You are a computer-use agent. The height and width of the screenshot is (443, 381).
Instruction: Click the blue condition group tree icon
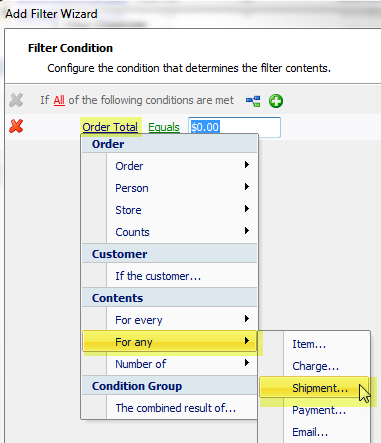[253, 101]
